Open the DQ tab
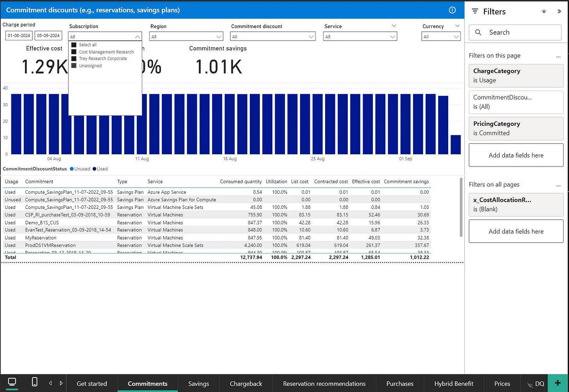569x392 pixels. [539, 384]
